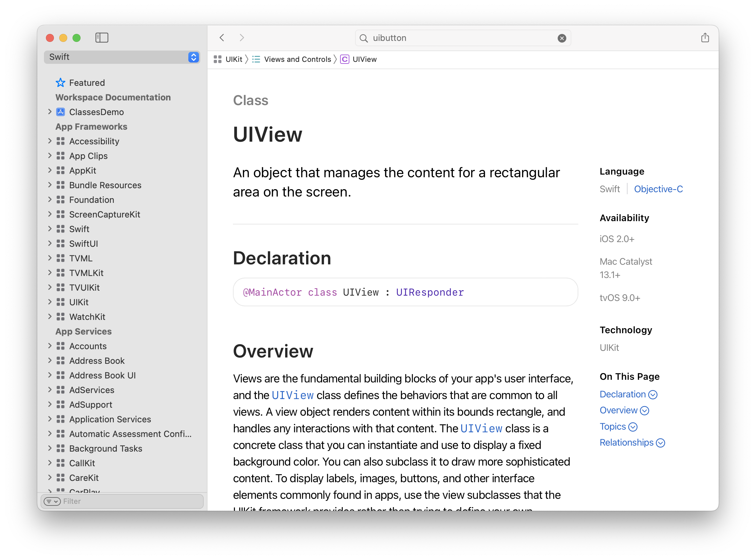
Task: Go back with the left chevron
Action: click(222, 38)
